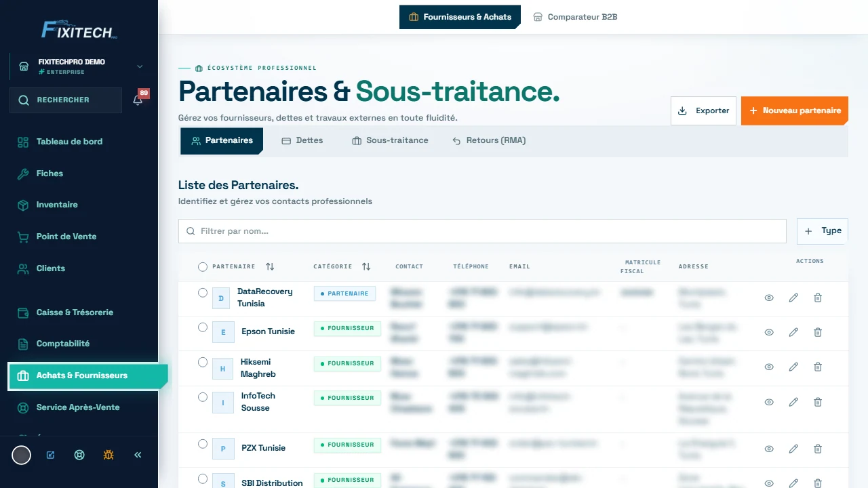Viewport: 868px width, 488px height.
Task: Click the FixiTech logo
Action: tap(79, 29)
